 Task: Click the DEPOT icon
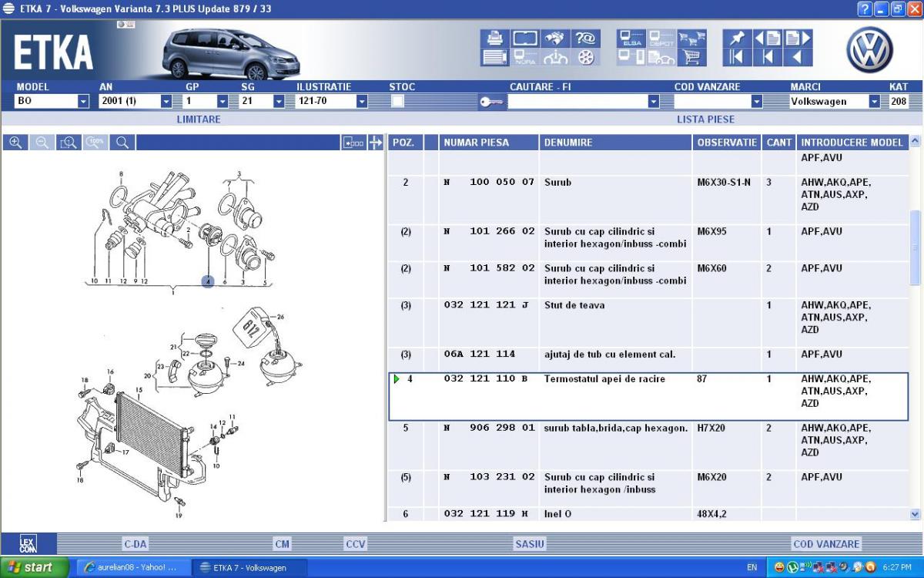pyautogui.click(x=661, y=39)
